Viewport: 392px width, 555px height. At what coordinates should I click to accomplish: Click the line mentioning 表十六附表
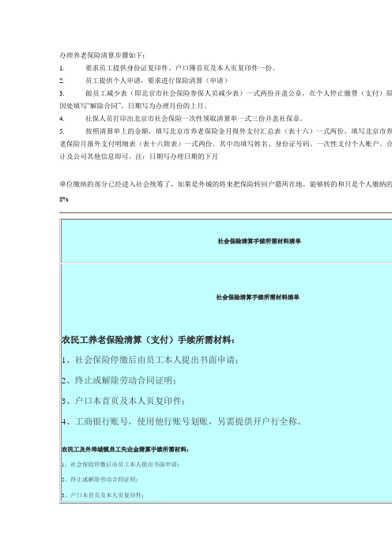coord(226,144)
